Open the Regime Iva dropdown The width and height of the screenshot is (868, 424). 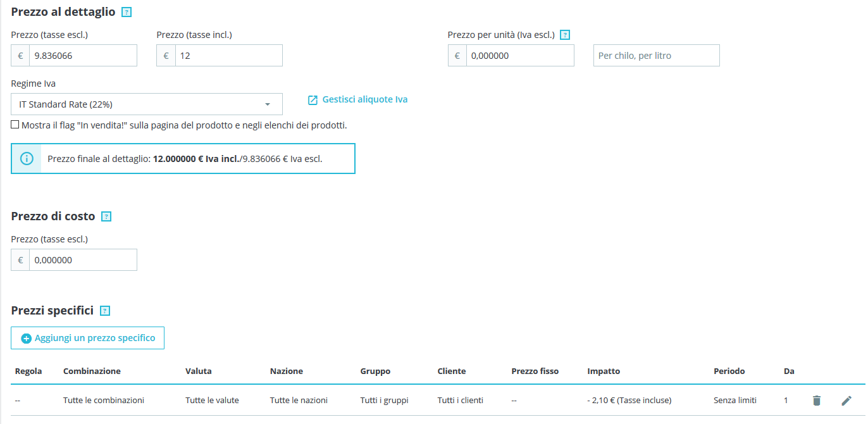point(147,104)
